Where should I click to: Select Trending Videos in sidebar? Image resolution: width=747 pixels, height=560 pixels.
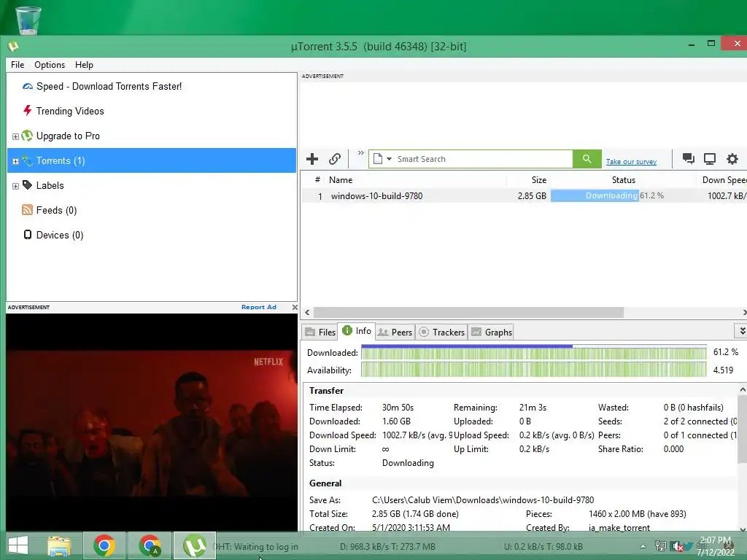pos(70,111)
